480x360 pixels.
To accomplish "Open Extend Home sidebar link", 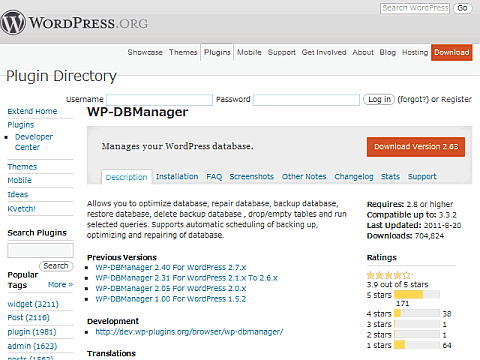I will 32,111.
